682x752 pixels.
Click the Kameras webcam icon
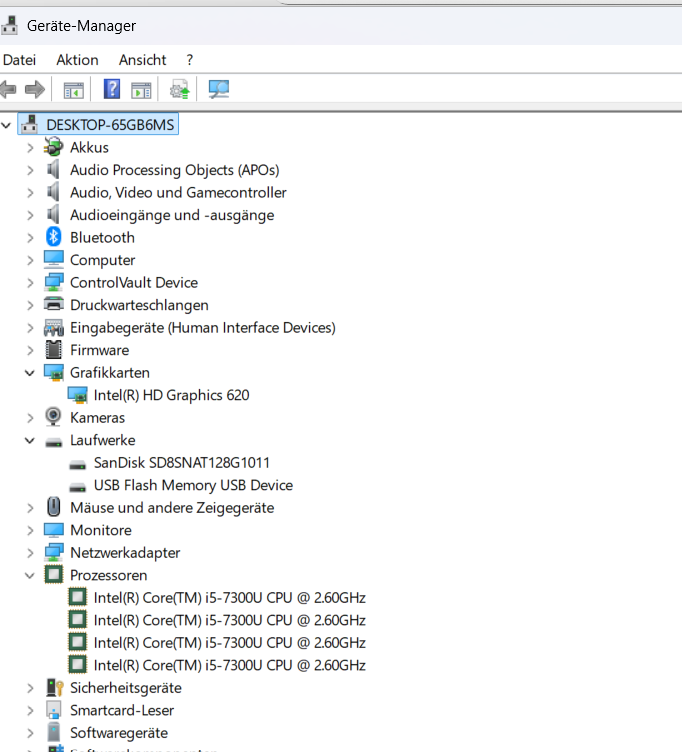click(53, 417)
